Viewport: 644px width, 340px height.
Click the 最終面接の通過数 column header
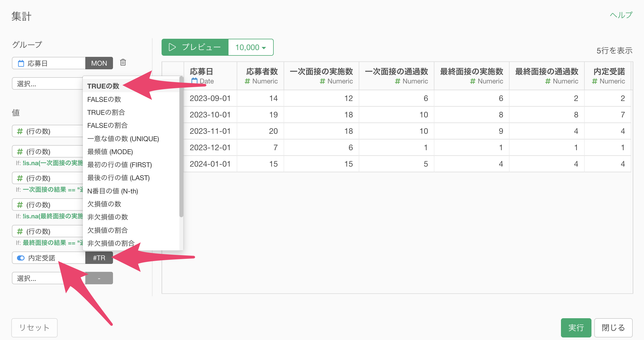(x=547, y=76)
